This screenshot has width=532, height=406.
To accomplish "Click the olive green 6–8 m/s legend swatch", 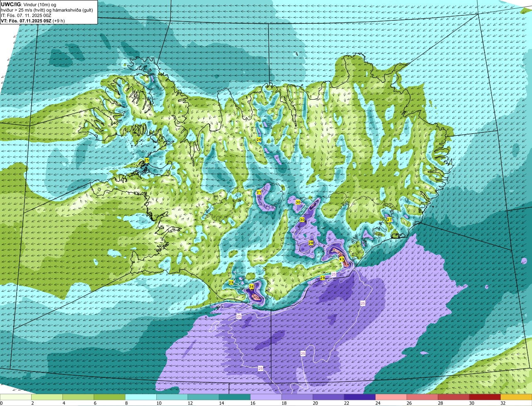I will [109, 397].
